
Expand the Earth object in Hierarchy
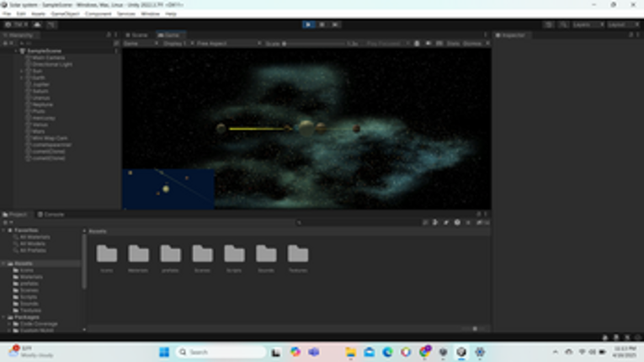pyautogui.click(x=22, y=77)
